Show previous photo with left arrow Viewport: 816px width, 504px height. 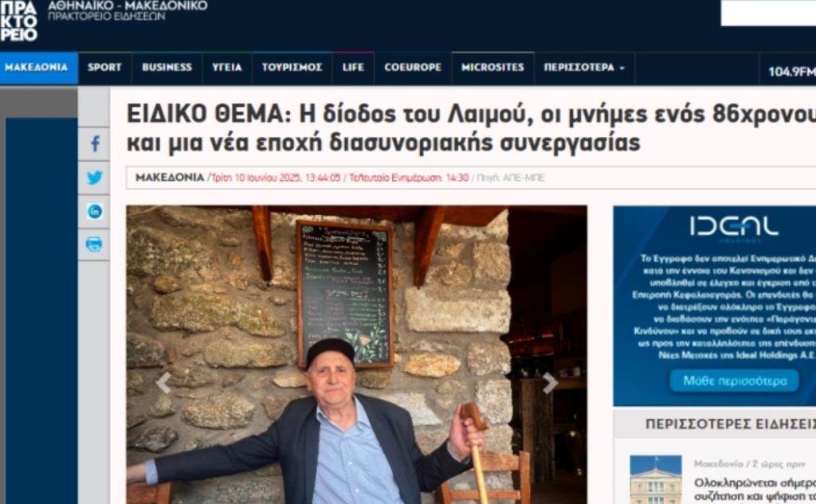(x=163, y=383)
